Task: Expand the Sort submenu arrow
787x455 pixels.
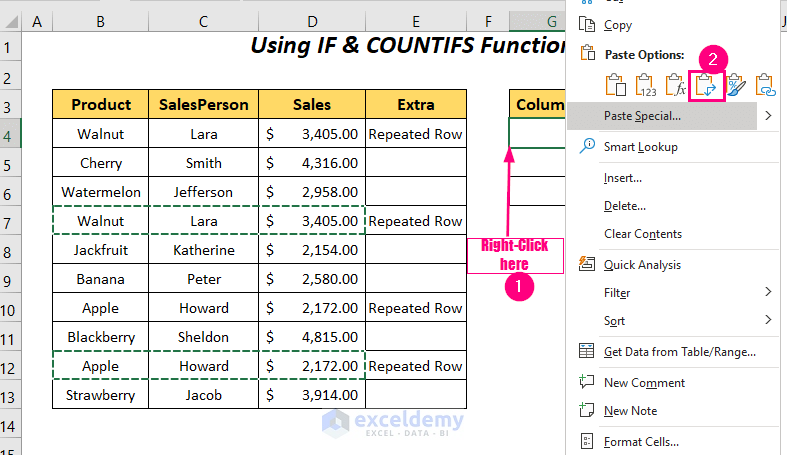Action: coord(768,321)
